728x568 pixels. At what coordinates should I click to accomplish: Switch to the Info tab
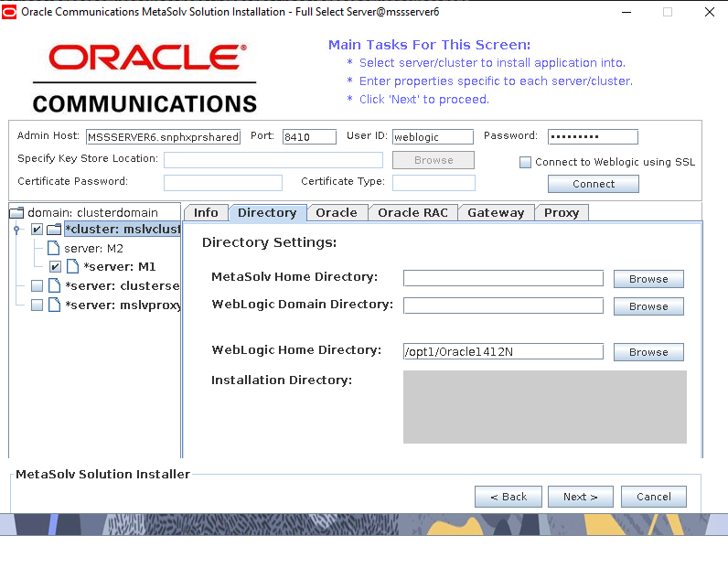(206, 213)
